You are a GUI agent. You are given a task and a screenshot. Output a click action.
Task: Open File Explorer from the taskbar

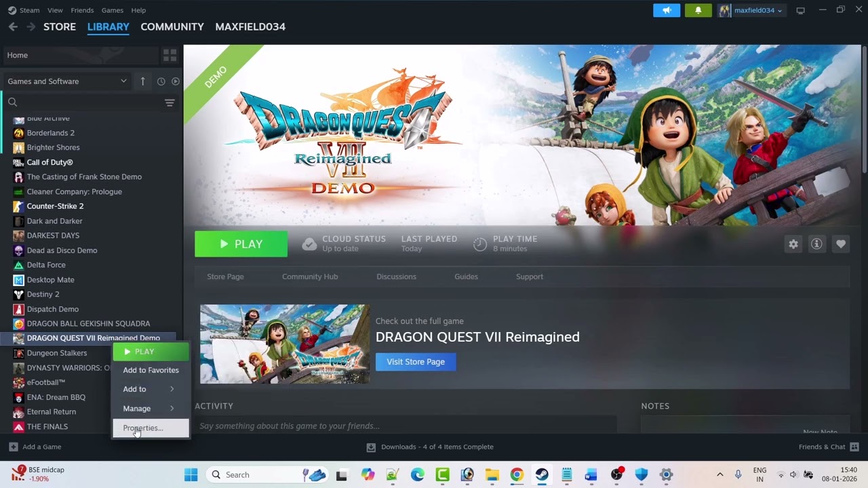492,474
